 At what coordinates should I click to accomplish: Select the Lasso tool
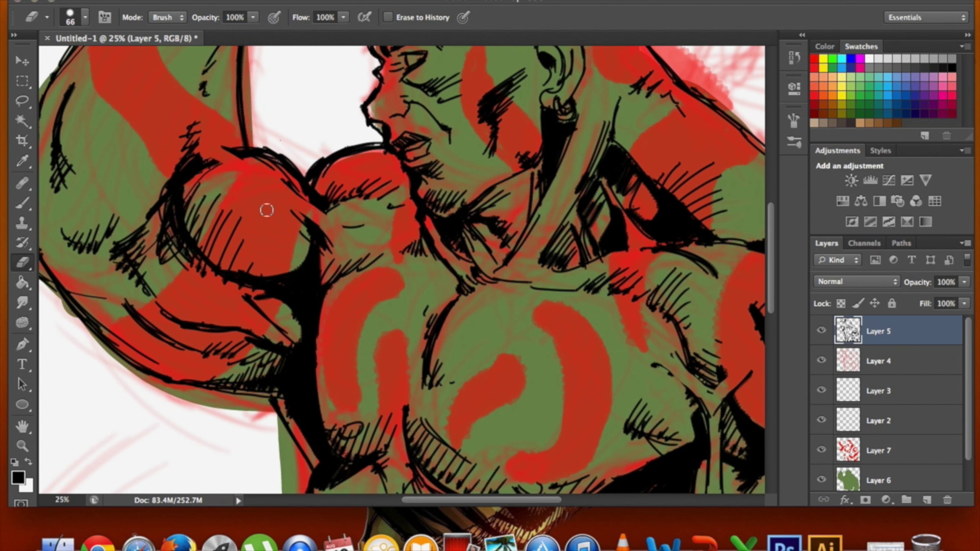click(22, 100)
